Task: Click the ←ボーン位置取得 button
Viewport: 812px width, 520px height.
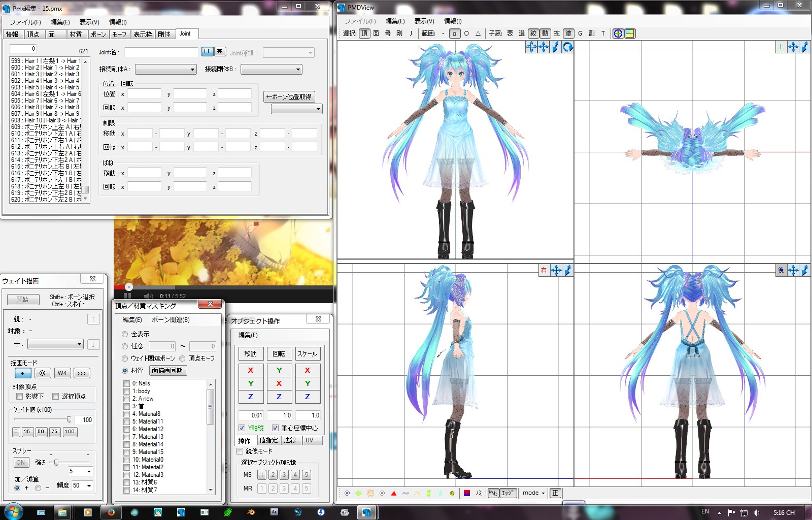Action: 289,96
